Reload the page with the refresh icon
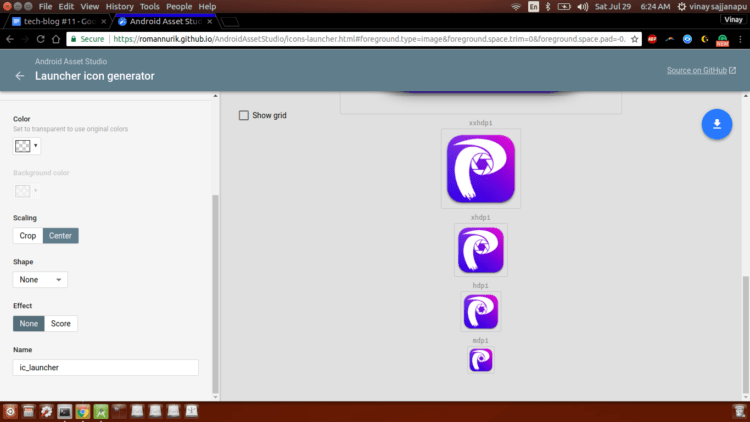The width and height of the screenshot is (750, 422). [41, 39]
